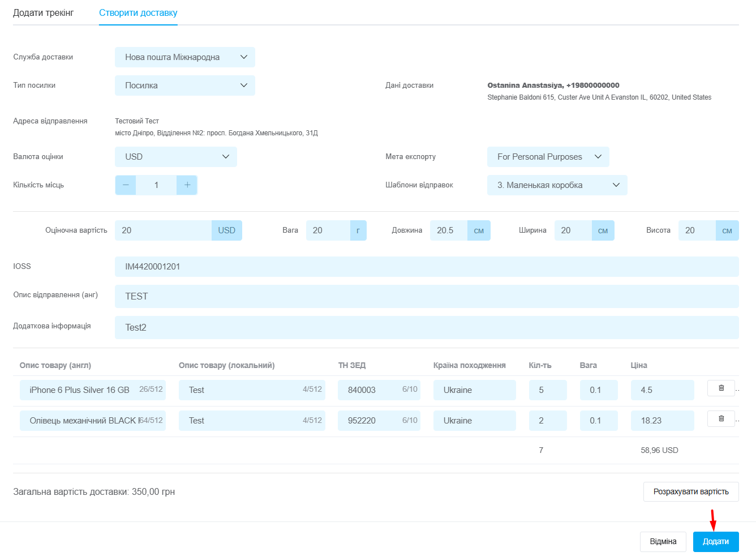Focus the Ширина input field

[x=573, y=230]
